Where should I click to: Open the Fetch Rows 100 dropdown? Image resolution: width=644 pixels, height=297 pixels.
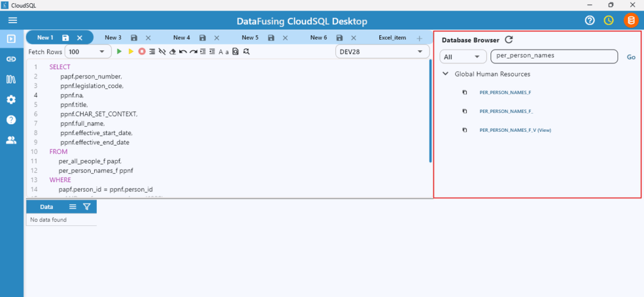point(88,51)
